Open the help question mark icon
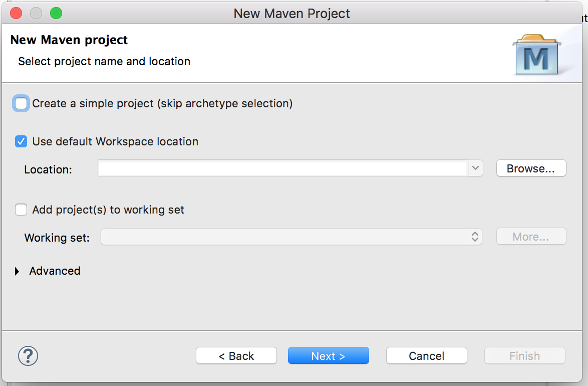Viewport: 588px width, 386px height. click(28, 355)
